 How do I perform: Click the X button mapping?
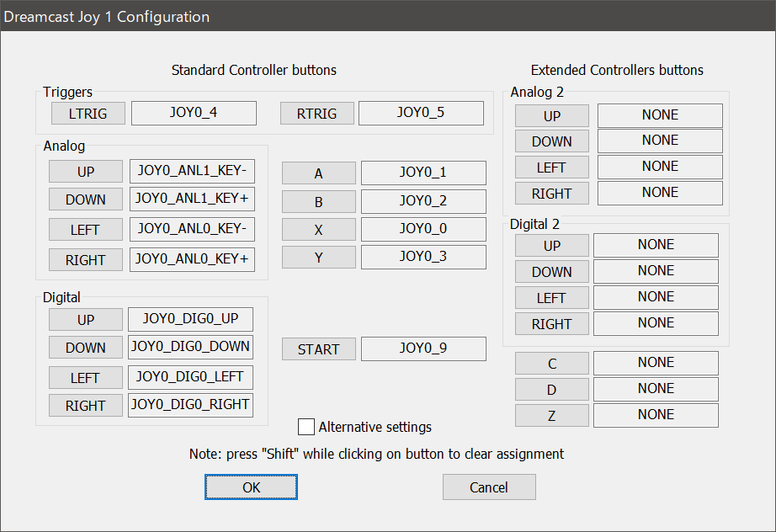pos(319,229)
